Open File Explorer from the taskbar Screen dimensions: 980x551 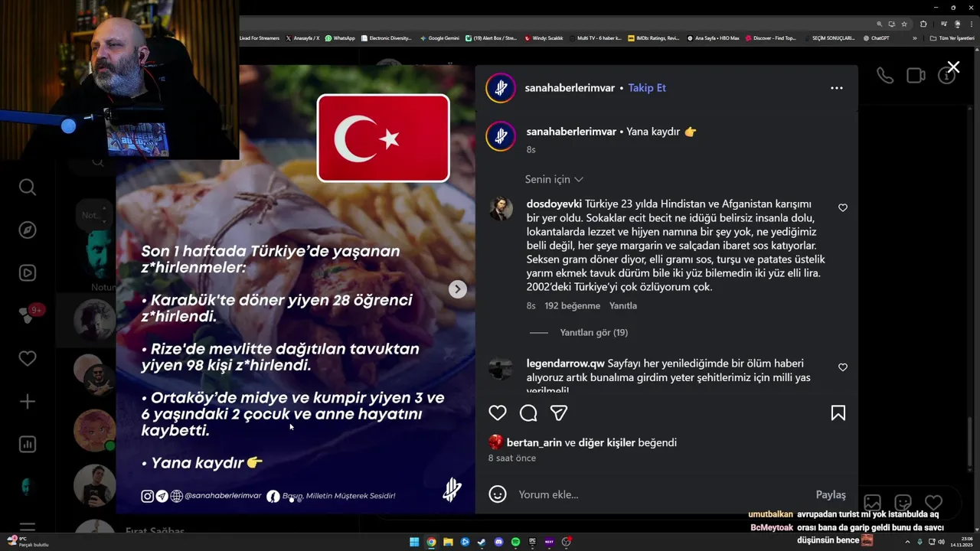448,542
